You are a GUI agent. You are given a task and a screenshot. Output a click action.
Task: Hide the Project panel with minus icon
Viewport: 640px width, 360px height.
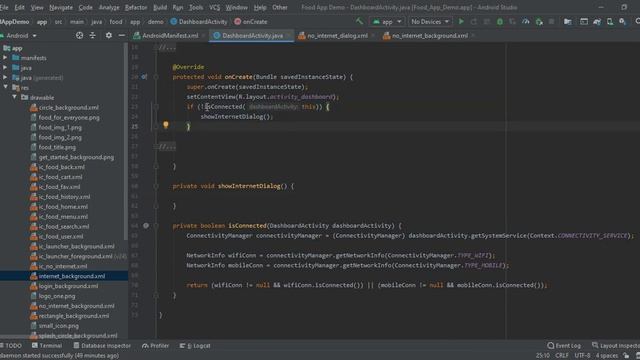click(122, 36)
